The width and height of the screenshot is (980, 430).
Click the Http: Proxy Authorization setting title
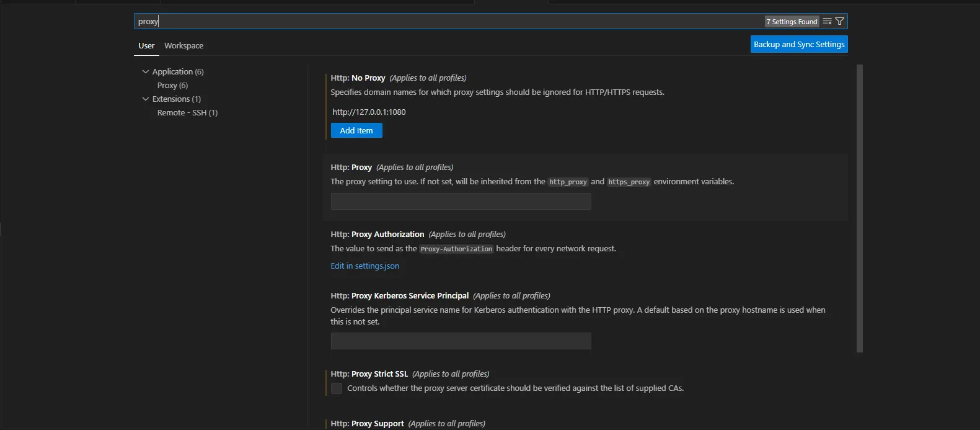click(x=377, y=235)
